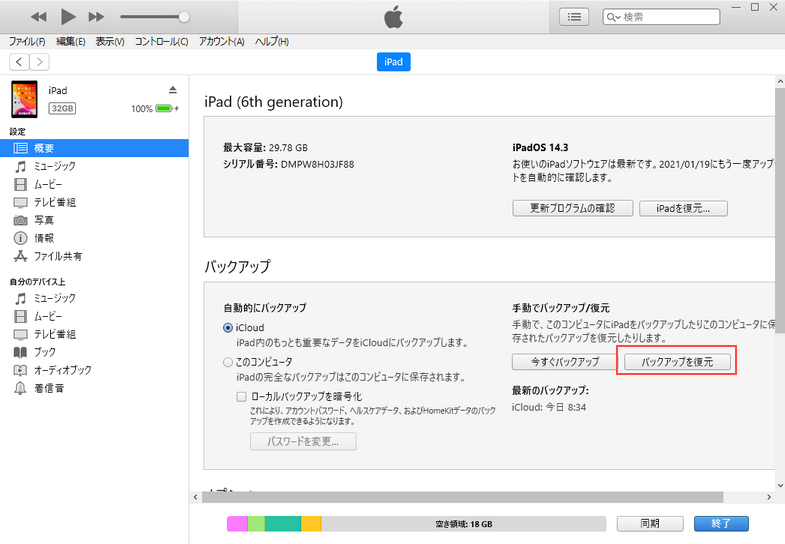
Task: Open the ヘルプ(H) menu
Action: tap(272, 42)
